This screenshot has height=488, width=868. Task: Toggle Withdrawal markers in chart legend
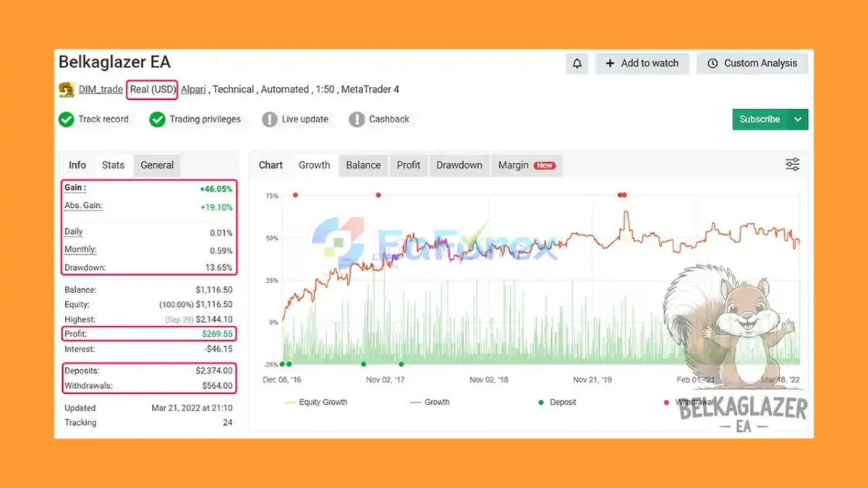(689, 403)
